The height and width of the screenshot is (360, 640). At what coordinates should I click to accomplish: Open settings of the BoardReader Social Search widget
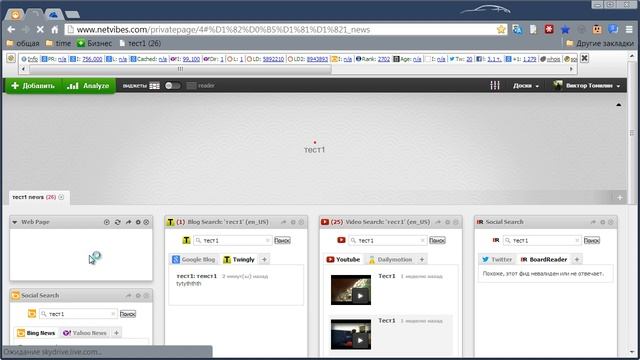[602, 222]
